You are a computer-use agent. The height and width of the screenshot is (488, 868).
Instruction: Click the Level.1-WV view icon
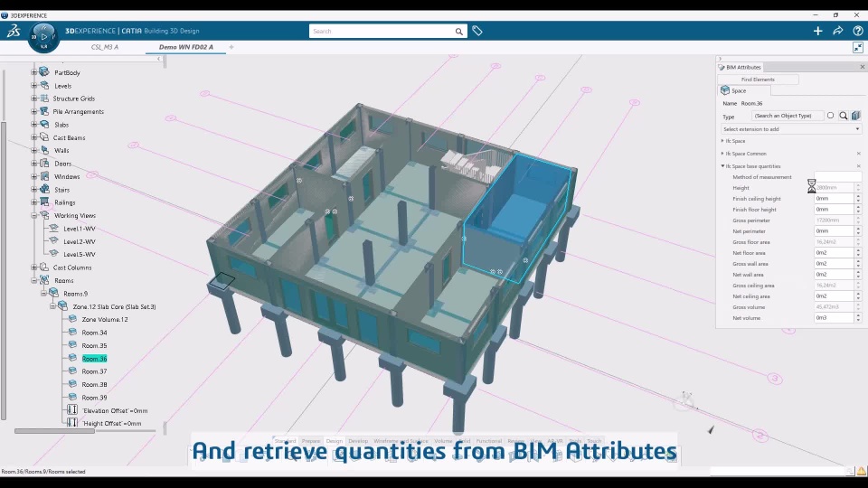[53, 228]
